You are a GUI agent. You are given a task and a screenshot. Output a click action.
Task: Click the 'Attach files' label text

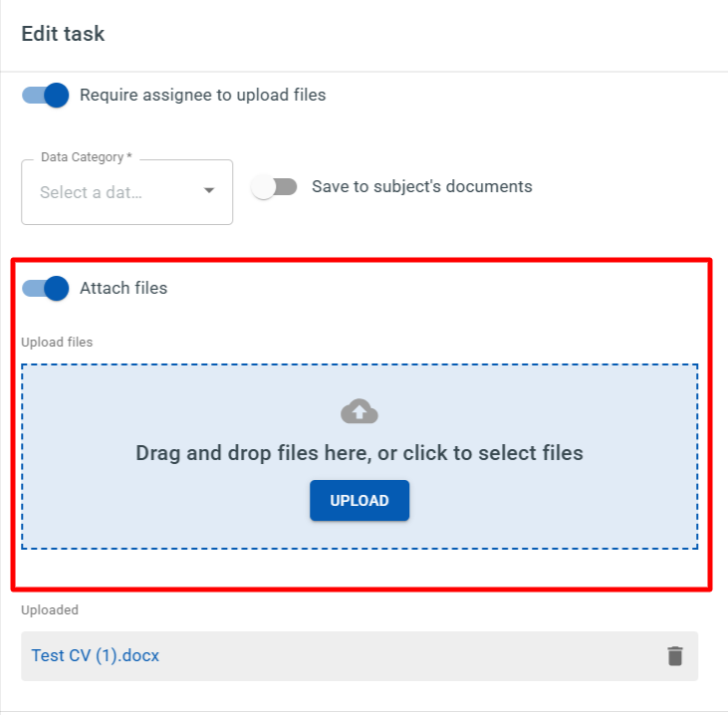tap(123, 289)
